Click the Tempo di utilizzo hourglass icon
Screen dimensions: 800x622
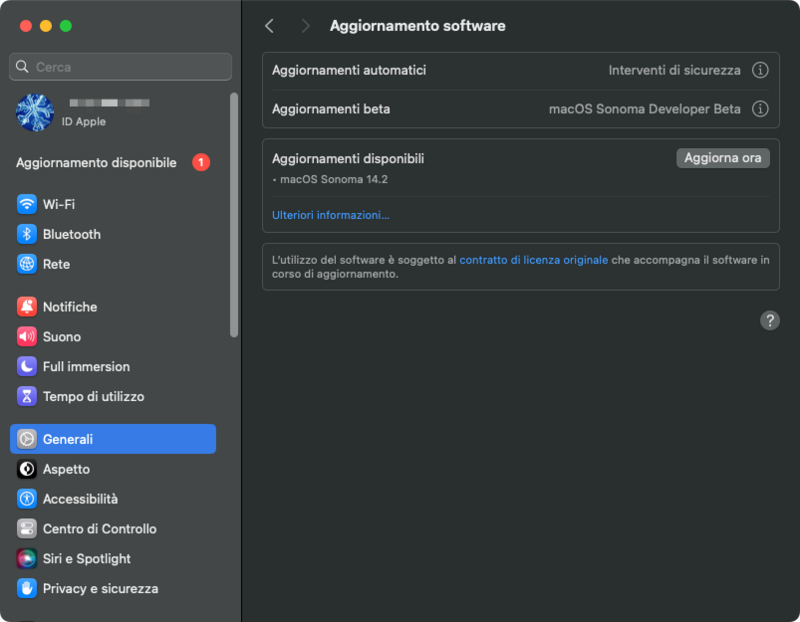pyautogui.click(x=27, y=396)
